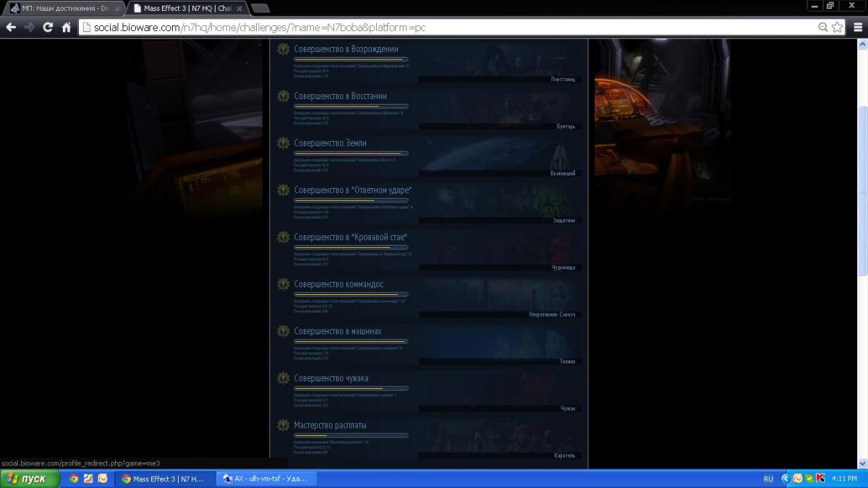Click the gear medal icon beside Совершенство чужака
Image resolution: width=868 pixels, height=488 pixels.
pos(284,379)
